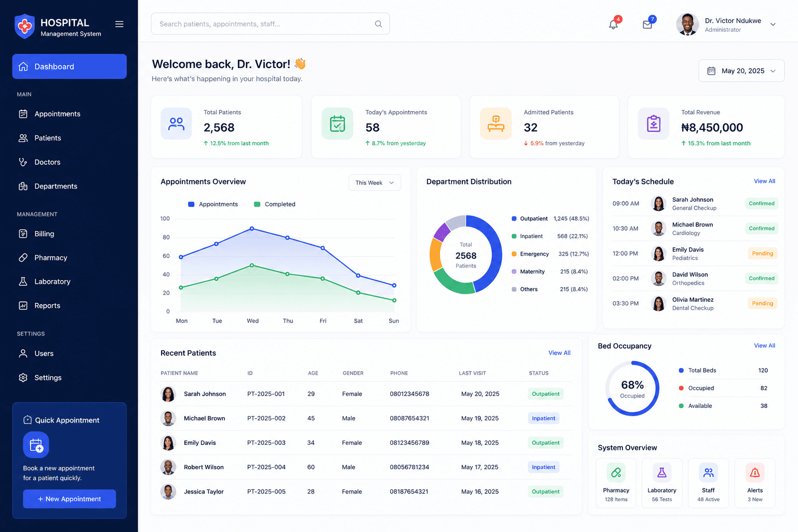Open Alerts warning icon in System Overview
The image size is (798, 532).
(755, 473)
